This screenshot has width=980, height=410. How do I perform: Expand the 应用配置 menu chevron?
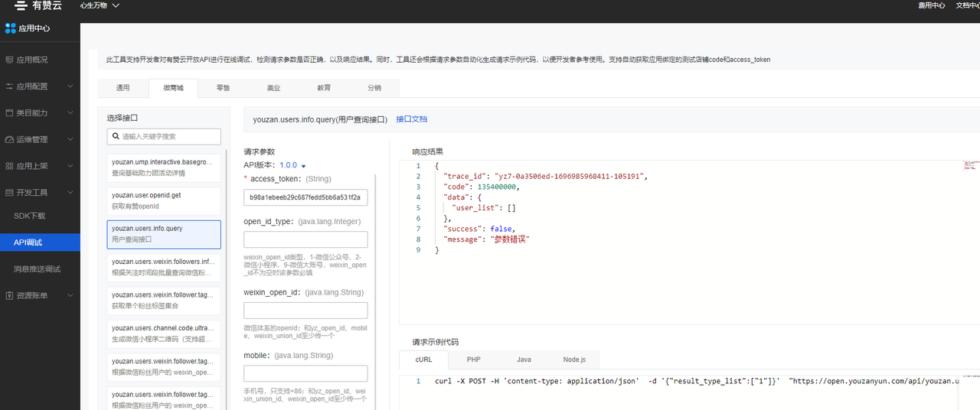(70, 86)
